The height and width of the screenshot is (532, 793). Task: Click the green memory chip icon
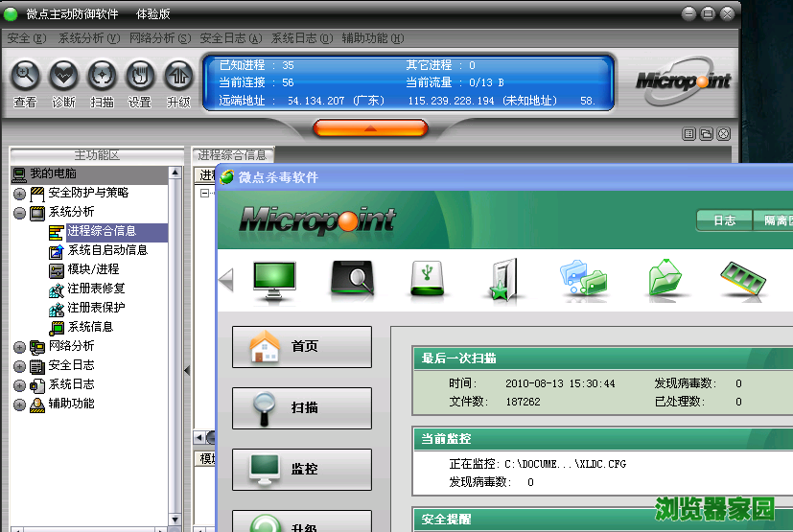tap(742, 278)
